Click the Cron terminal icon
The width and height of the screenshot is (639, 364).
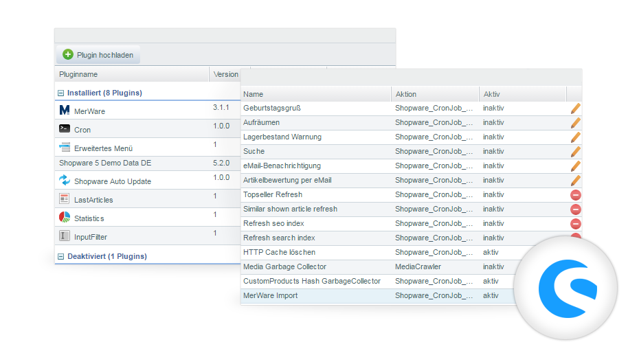coord(65,128)
